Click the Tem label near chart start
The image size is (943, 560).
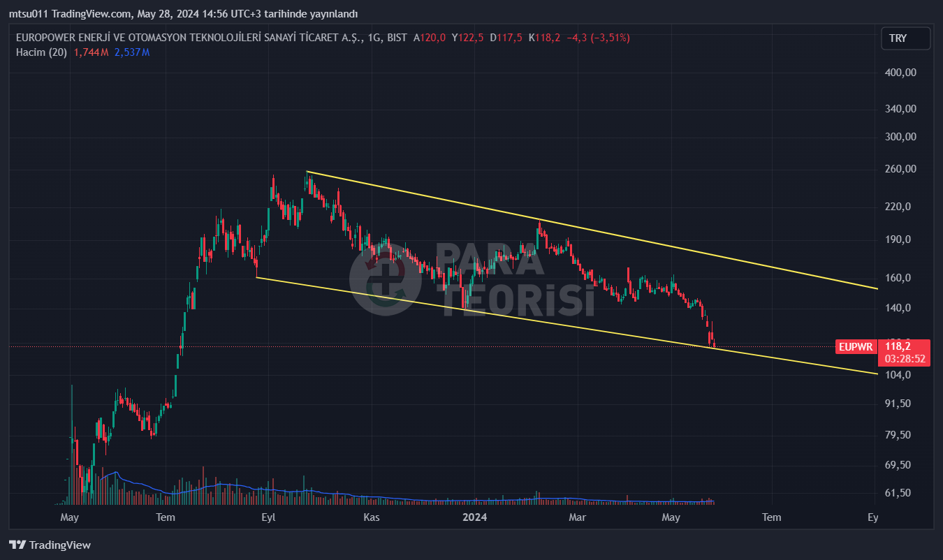point(166,517)
